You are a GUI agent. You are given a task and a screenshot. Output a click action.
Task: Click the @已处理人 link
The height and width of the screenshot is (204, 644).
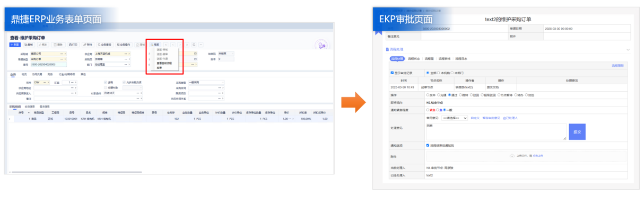point(510,118)
